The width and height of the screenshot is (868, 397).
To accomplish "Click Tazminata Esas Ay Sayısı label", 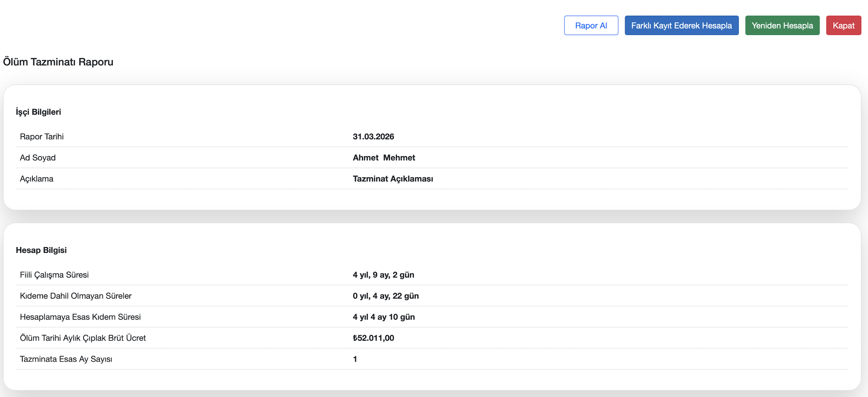I will coord(66,359).
